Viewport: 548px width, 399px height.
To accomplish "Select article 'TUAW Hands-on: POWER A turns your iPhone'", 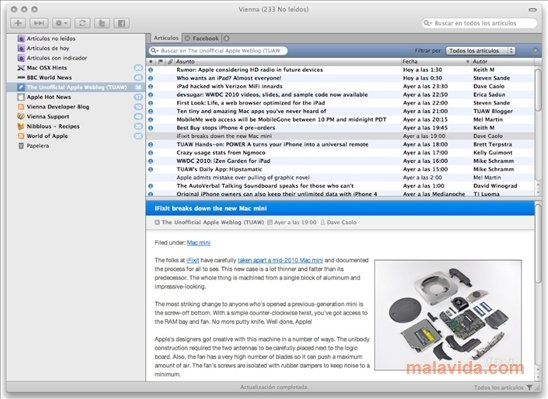I will (x=340, y=144).
